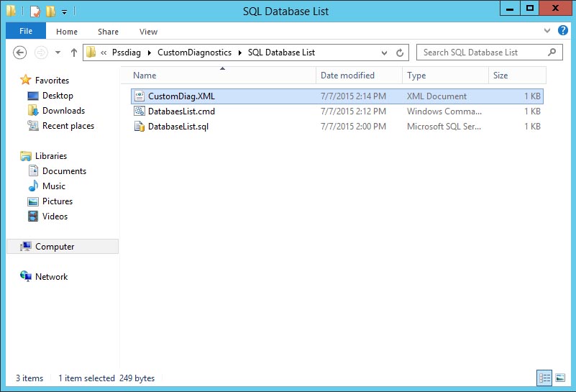The width and height of the screenshot is (576, 392).
Task: Click the 3 items status text
Action: [x=29, y=378]
